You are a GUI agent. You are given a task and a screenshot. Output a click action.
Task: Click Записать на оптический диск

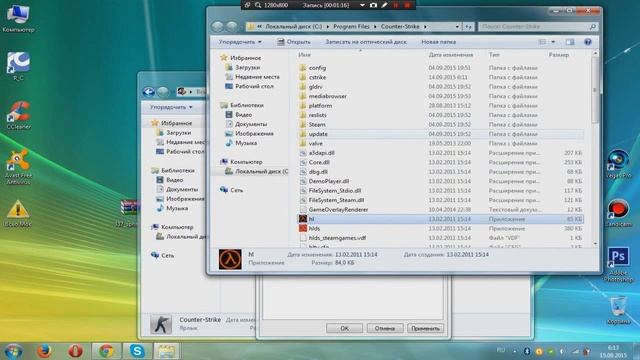tap(366, 42)
